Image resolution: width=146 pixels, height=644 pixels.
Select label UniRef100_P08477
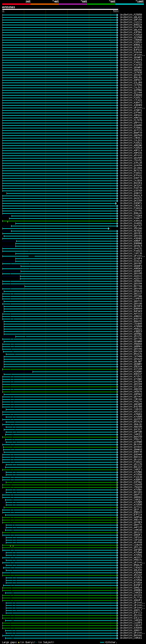(x=131, y=218)
